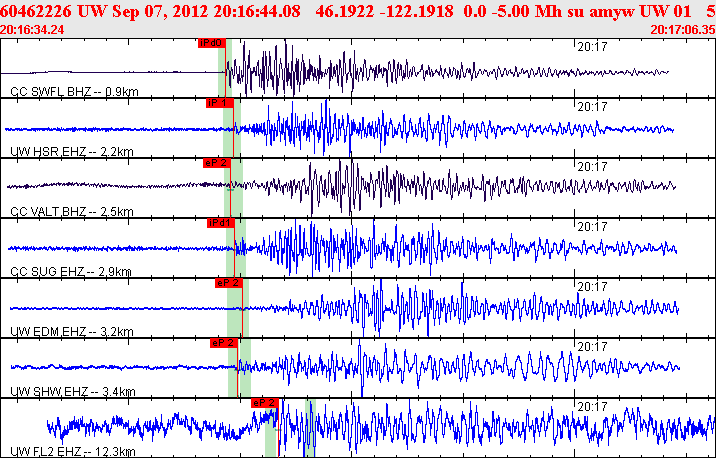Click the end time 20:17:06.35
716x458 pixels.
683,30
